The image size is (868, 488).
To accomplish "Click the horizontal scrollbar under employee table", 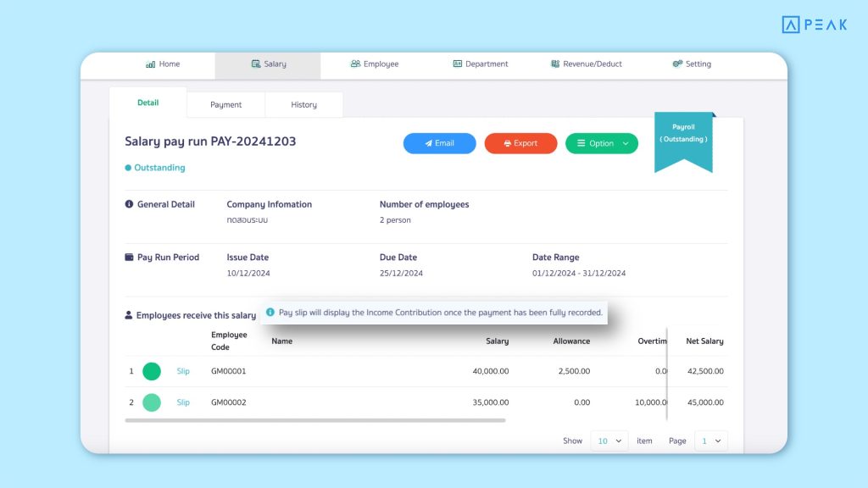I will click(315, 420).
